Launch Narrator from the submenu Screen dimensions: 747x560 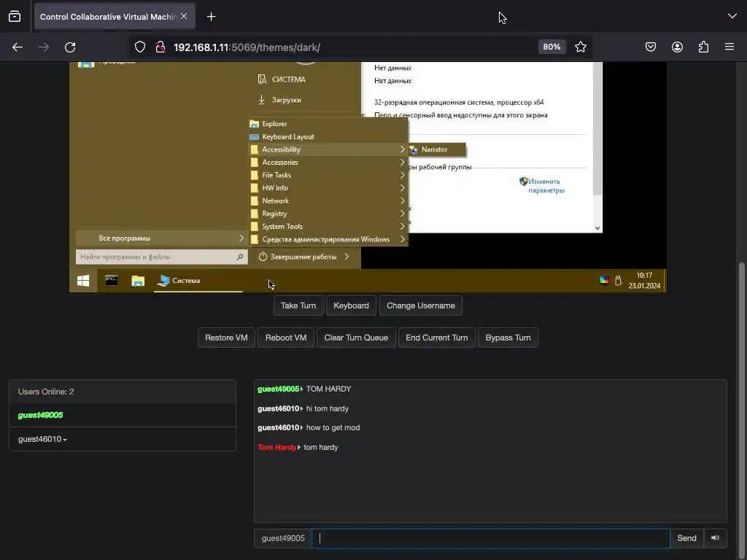pos(437,149)
